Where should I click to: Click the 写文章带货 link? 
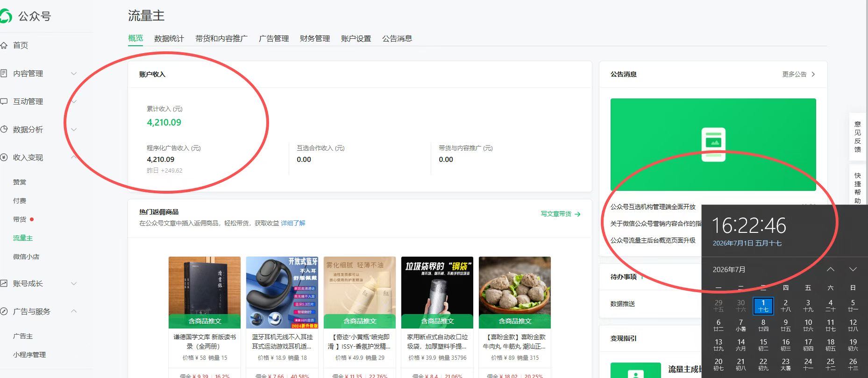tap(556, 214)
